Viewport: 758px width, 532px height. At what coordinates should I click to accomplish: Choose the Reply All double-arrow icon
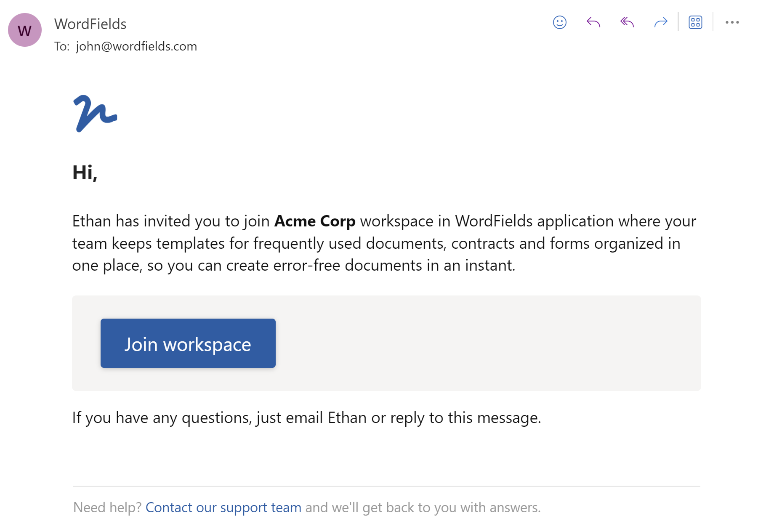(627, 22)
